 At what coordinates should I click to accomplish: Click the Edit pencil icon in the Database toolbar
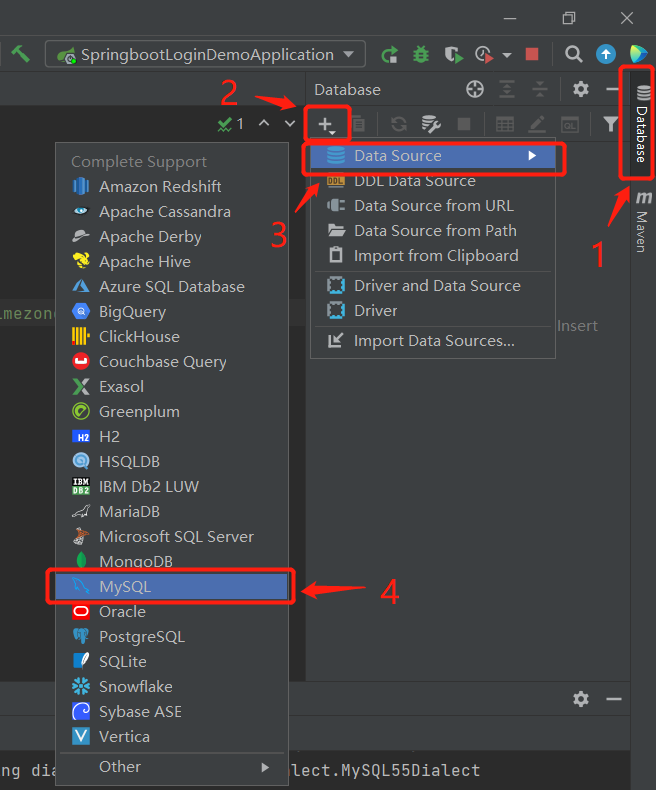[x=537, y=124]
